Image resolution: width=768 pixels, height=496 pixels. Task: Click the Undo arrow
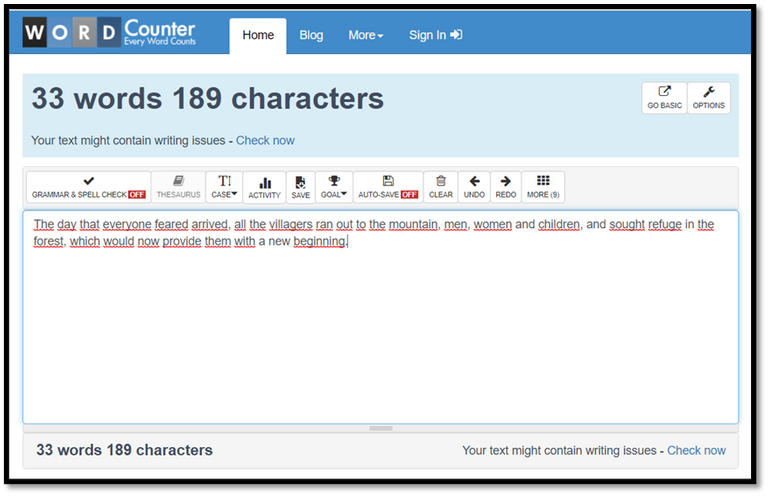[x=474, y=187]
